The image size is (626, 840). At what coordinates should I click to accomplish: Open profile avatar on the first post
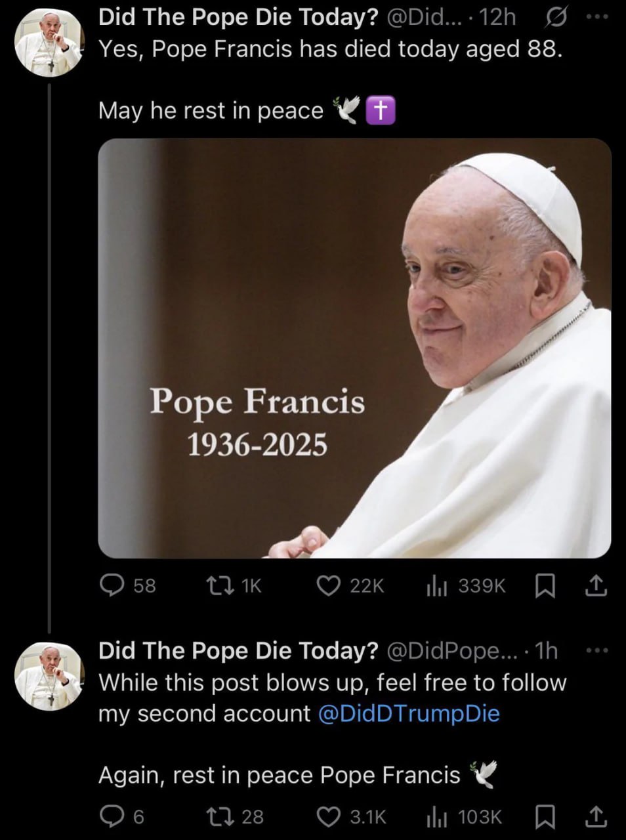pos(49,43)
